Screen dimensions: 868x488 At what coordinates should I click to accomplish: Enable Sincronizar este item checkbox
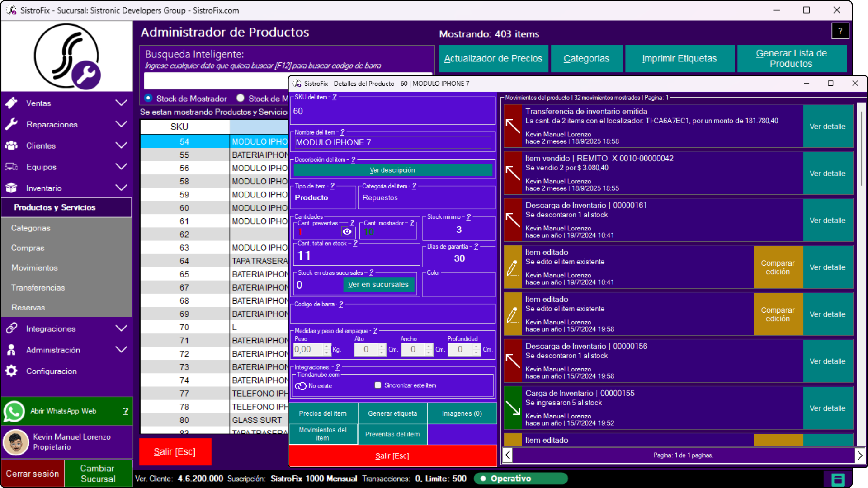click(378, 385)
